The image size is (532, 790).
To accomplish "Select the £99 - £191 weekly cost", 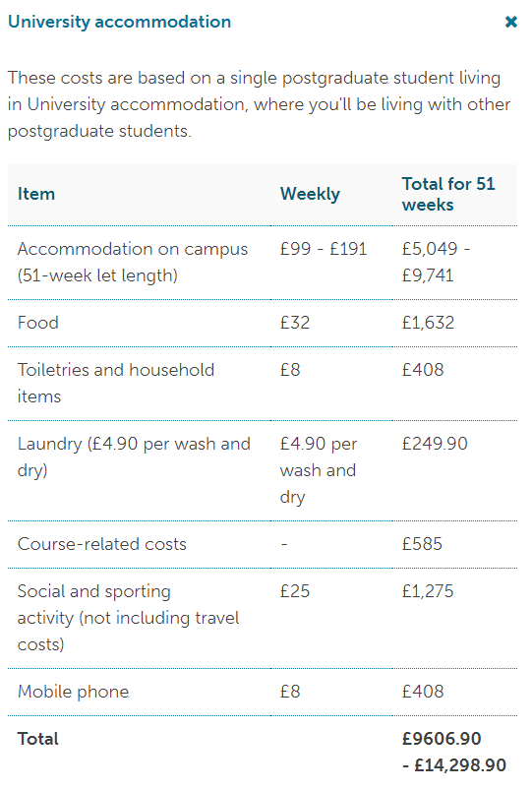I will tap(324, 249).
